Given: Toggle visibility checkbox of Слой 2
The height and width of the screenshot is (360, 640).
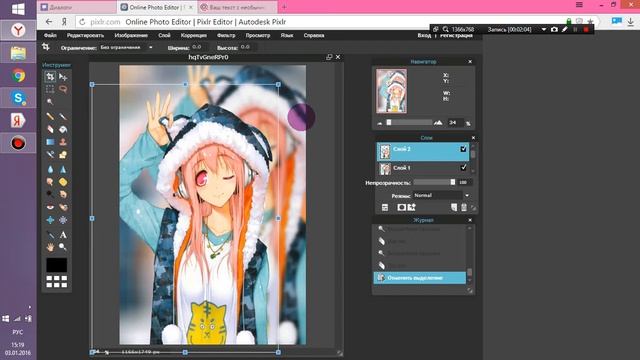Looking at the screenshot, I should 463,149.
